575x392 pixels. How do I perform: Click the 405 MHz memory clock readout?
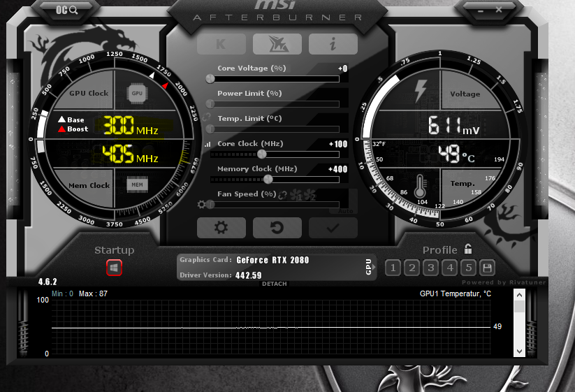pyautogui.click(x=130, y=154)
